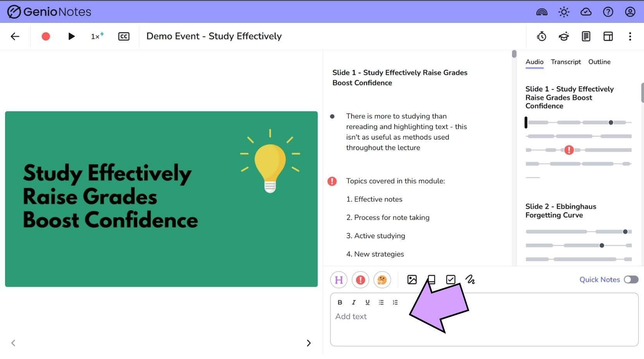Click the layout panel icon

pos(608,36)
